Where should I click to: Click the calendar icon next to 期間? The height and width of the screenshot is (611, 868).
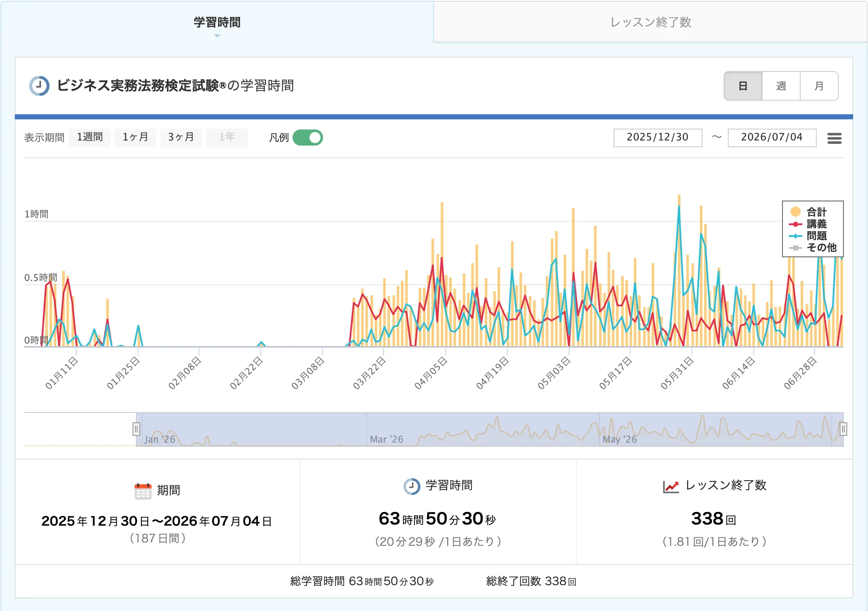[143, 491]
